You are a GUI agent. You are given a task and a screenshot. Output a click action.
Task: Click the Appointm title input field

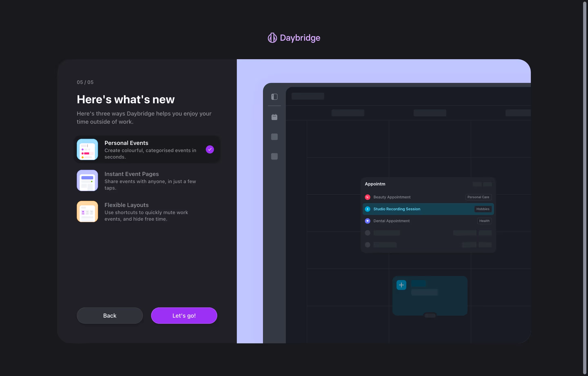coord(375,184)
